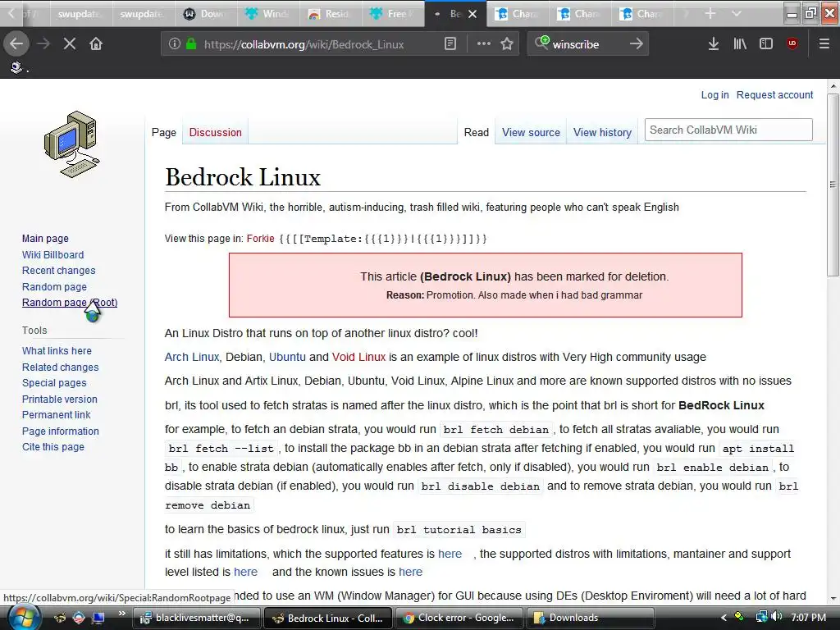Click the winscribe search box
The width and height of the screenshot is (840, 630).
coord(587,44)
